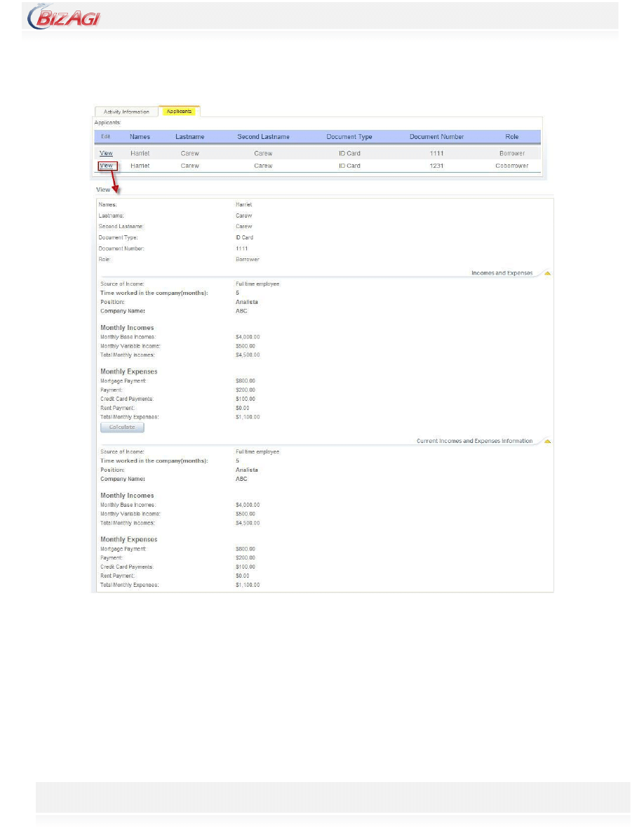Click the Role column header

click(511, 137)
